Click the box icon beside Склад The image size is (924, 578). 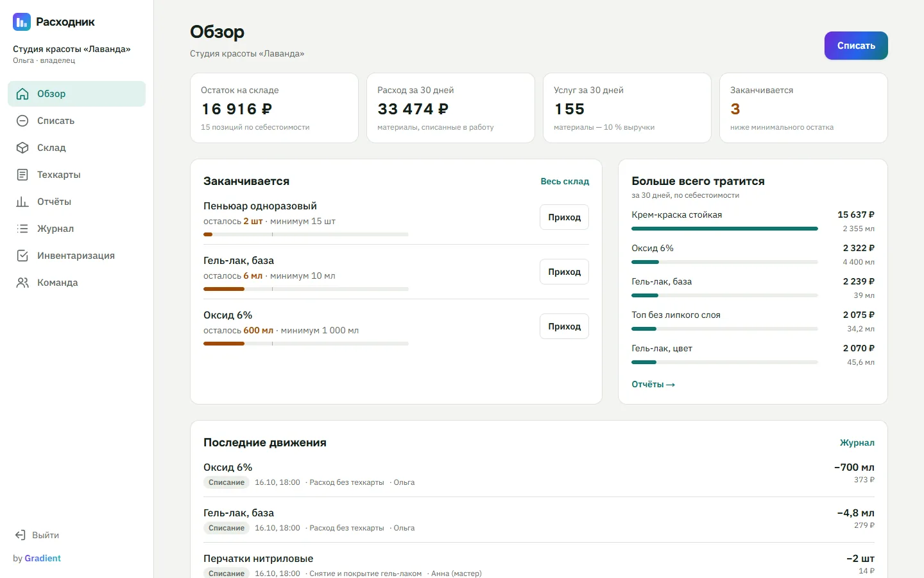pos(22,148)
